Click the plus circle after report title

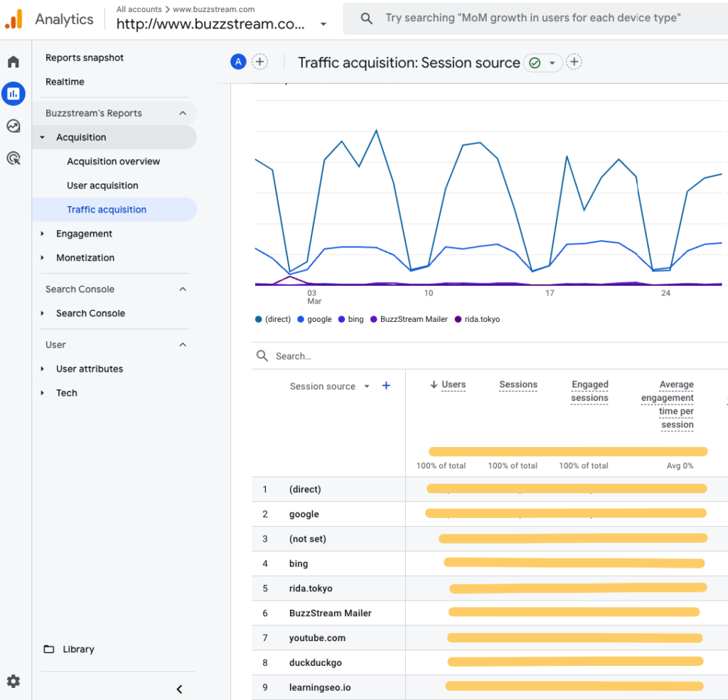coord(574,62)
